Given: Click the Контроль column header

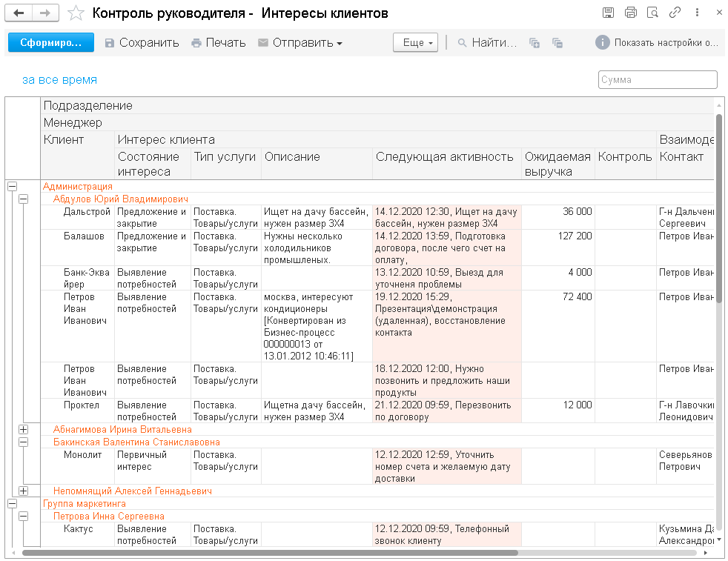Looking at the screenshot, I should pos(626,164).
